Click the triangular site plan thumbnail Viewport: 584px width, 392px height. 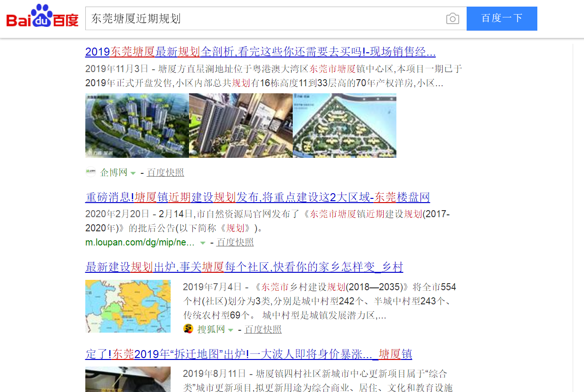pyautogui.click(x=345, y=125)
